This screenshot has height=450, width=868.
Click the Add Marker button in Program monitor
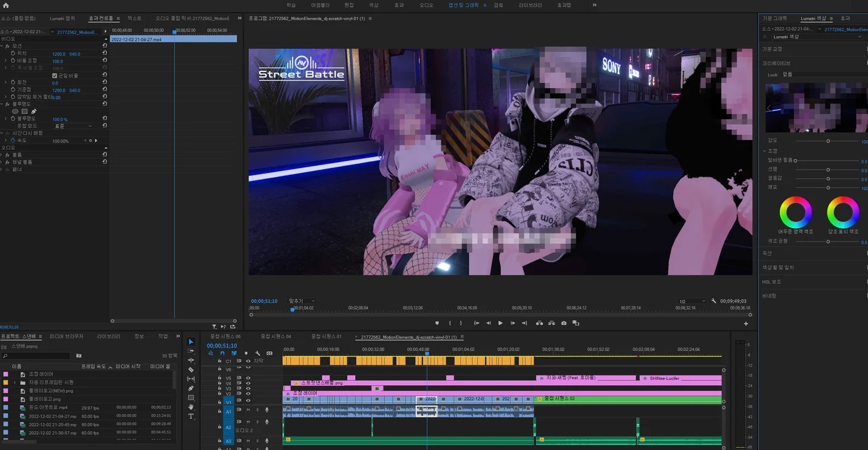point(436,323)
